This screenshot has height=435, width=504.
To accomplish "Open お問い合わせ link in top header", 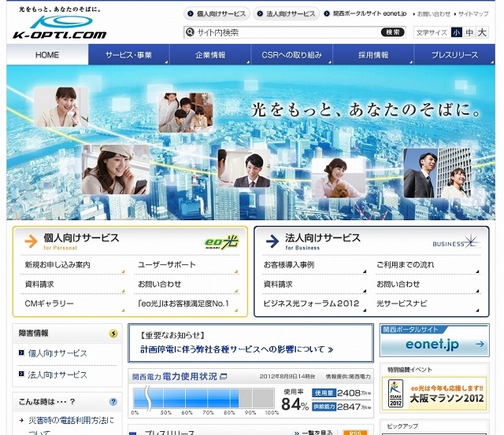I will pyautogui.click(x=432, y=14).
